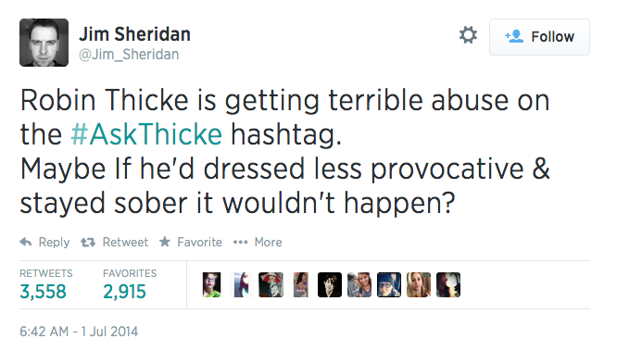The width and height of the screenshot is (617, 364).
Task: Open the gear settings icon
Action: click(x=468, y=35)
